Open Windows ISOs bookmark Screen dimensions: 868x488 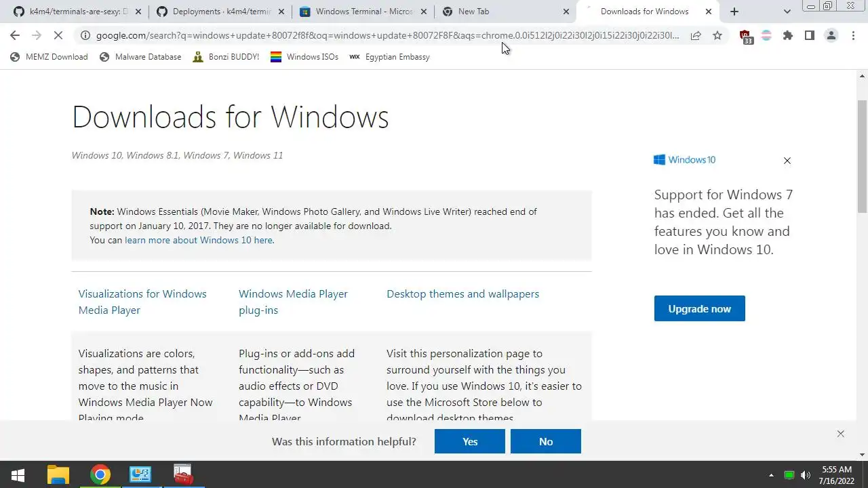click(x=304, y=57)
